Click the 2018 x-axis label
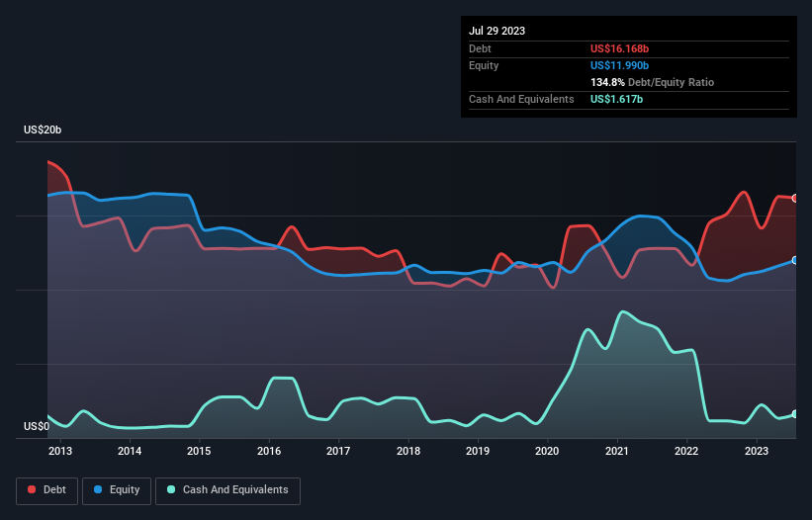The image size is (812, 520). (408, 451)
